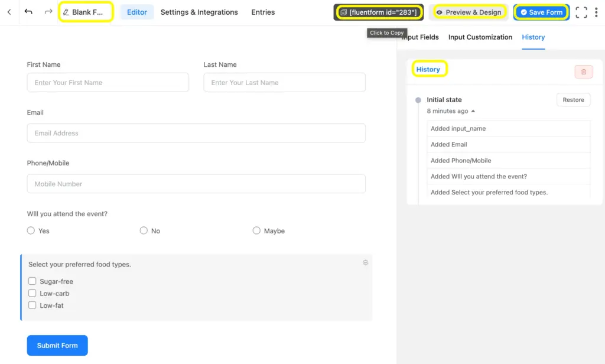Click the Save Form button
Image resolution: width=605 pixels, height=364 pixels.
click(x=541, y=12)
